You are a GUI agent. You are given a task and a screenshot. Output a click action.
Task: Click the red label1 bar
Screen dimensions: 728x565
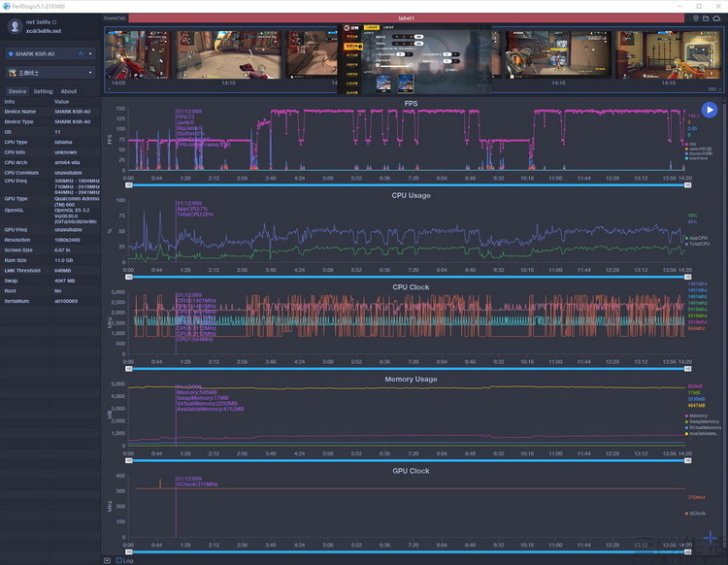coord(406,18)
